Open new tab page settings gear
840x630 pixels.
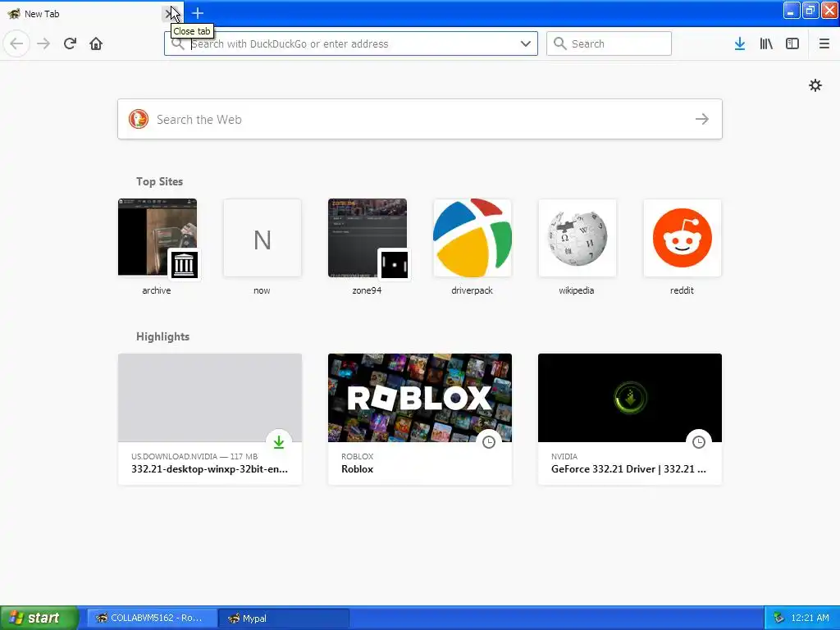click(815, 85)
